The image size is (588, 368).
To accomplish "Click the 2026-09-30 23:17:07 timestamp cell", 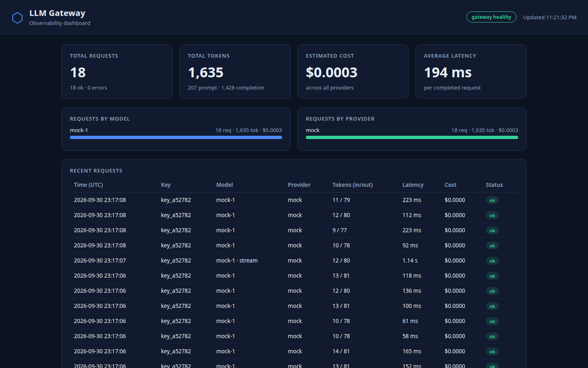I will [100, 260].
